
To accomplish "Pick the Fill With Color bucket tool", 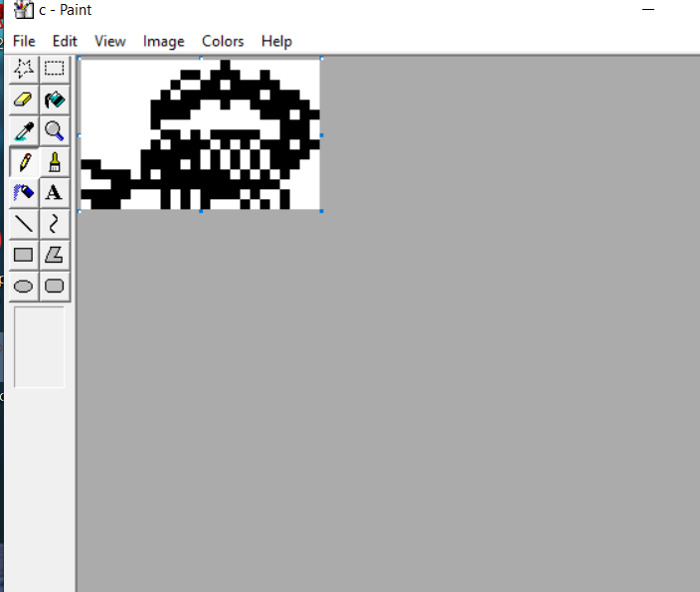I will [55, 99].
